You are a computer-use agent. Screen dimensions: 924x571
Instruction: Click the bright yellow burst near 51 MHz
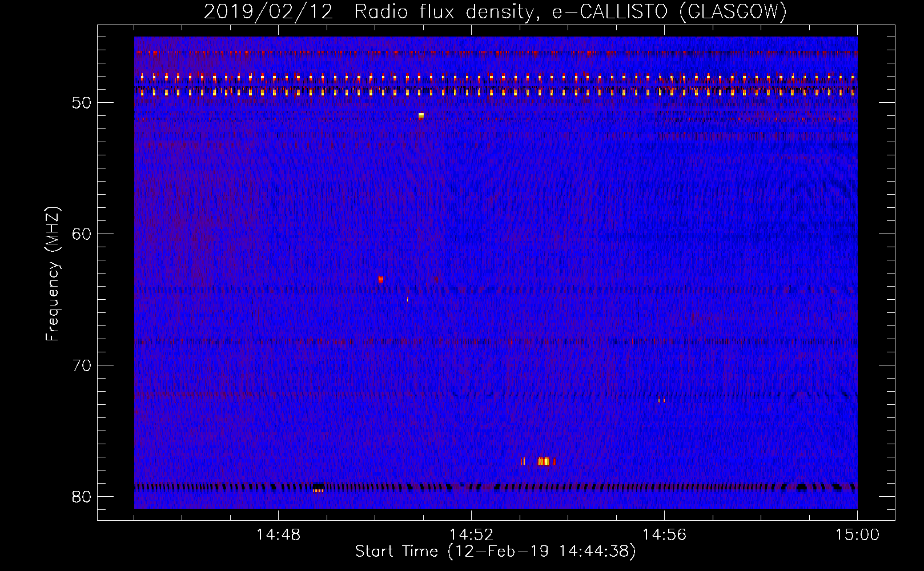coord(421,116)
